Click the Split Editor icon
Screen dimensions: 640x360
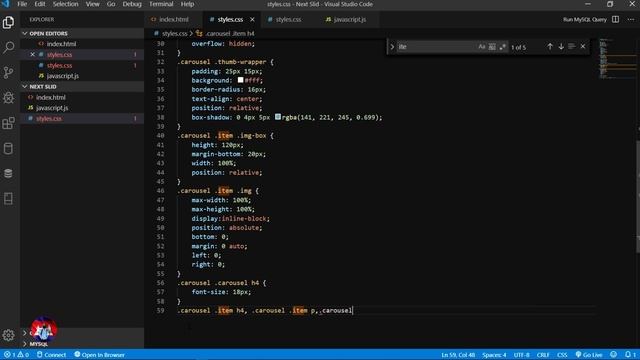616,19
